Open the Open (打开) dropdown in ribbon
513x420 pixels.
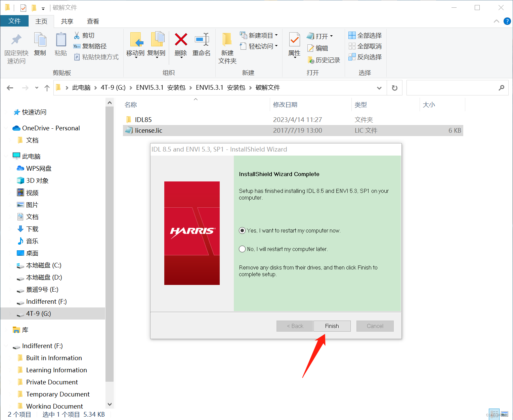(x=320, y=36)
